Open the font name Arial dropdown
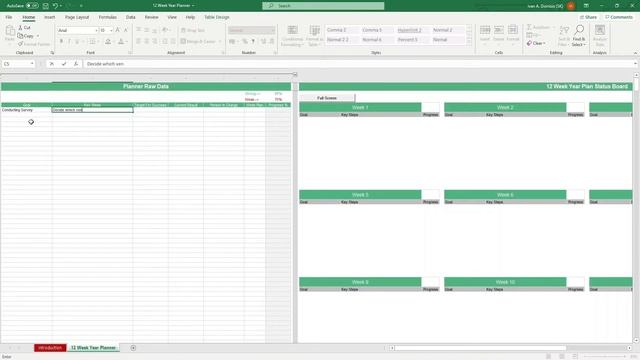 [97, 31]
